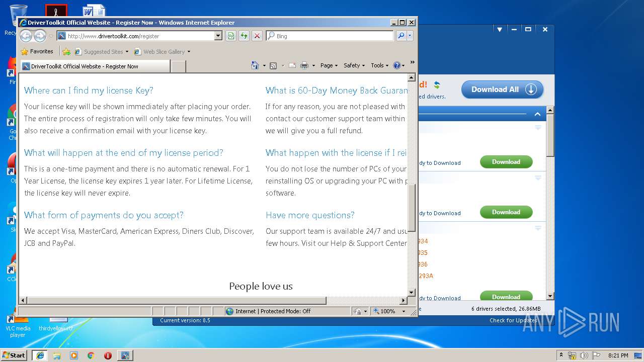Open the Safety menu
This screenshot has height=362, width=644.
click(x=354, y=65)
